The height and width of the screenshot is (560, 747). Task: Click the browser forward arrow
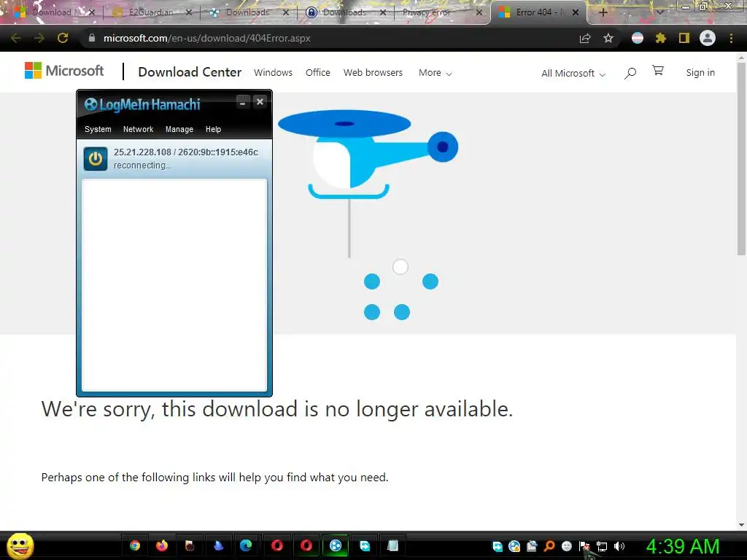[x=39, y=38]
